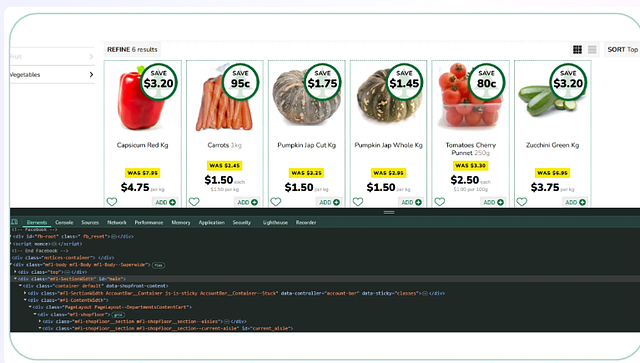Screen dimensions: 640x363
Task: Click the $3.75 per kg price
Action: (552, 187)
